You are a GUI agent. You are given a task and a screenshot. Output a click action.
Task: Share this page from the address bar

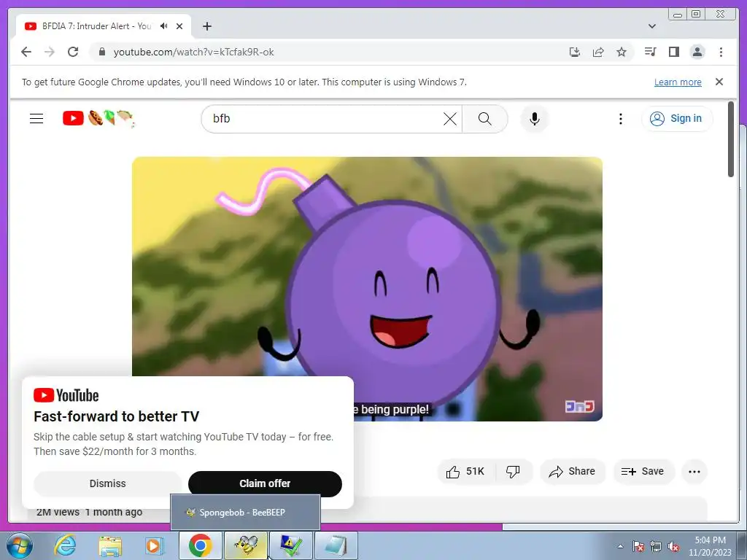coord(598,52)
